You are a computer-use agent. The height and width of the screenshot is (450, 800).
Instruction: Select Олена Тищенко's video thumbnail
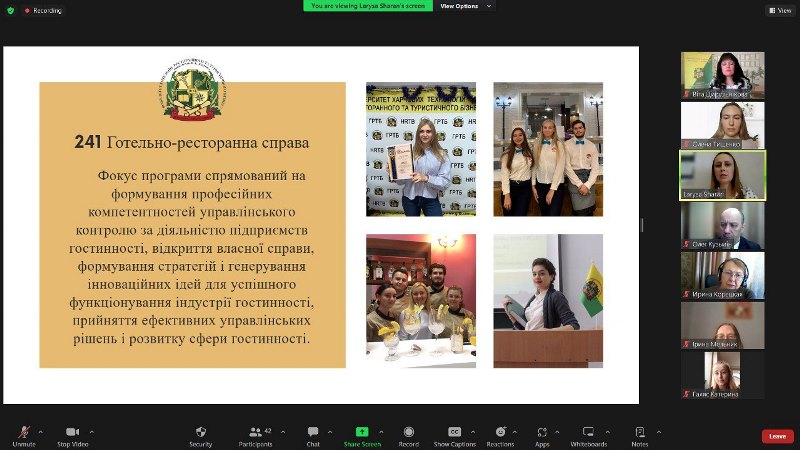click(722, 125)
